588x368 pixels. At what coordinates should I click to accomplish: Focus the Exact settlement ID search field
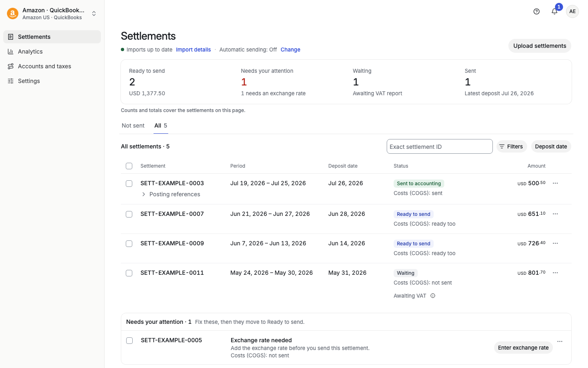(x=439, y=146)
